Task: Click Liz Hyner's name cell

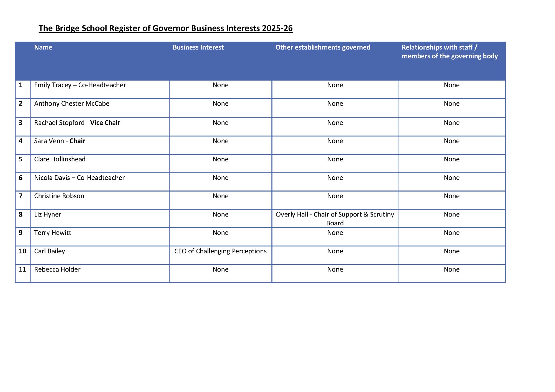Action: 48,214
